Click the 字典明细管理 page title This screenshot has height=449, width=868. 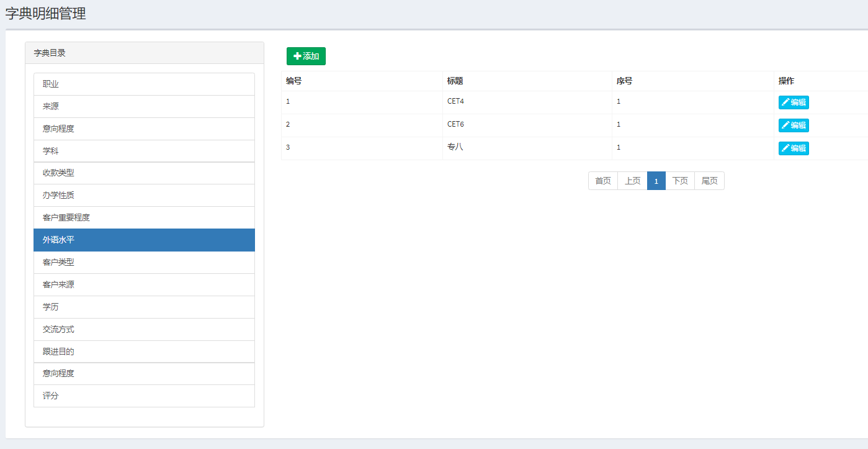46,14
